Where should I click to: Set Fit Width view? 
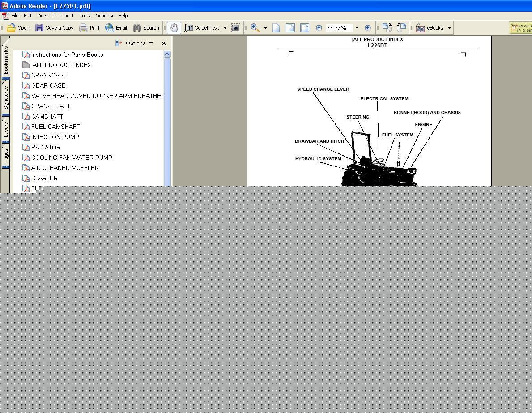click(305, 28)
